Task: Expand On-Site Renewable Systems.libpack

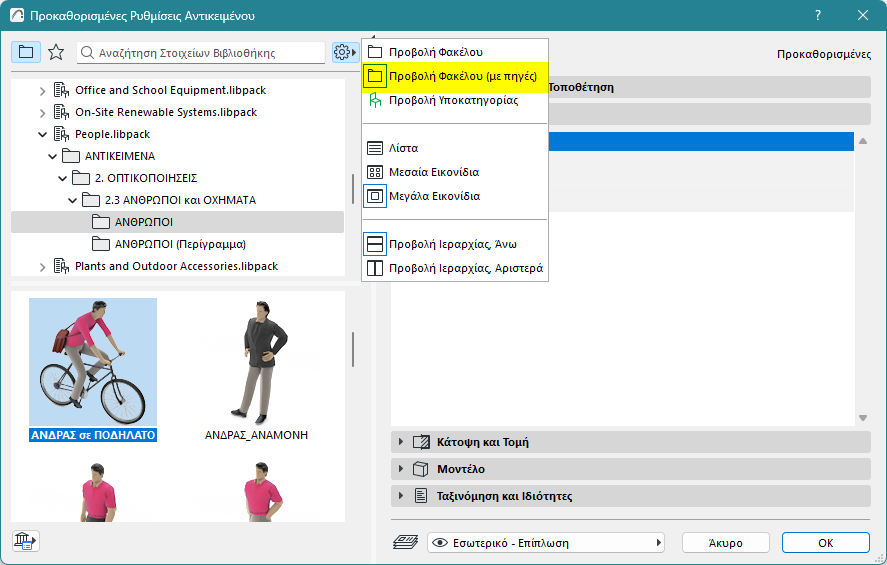Action: (x=42, y=113)
